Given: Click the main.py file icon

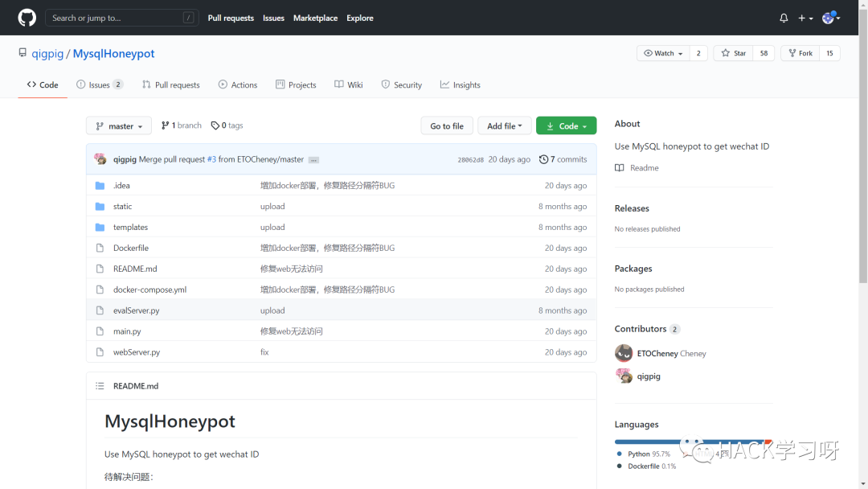Looking at the screenshot, I should [100, 331].
